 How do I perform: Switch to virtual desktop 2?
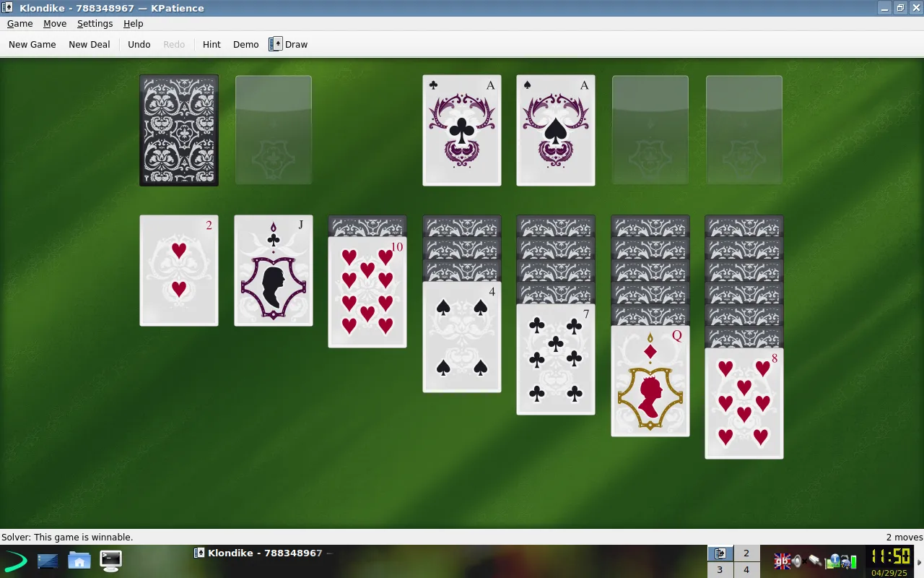click(746, 553)
